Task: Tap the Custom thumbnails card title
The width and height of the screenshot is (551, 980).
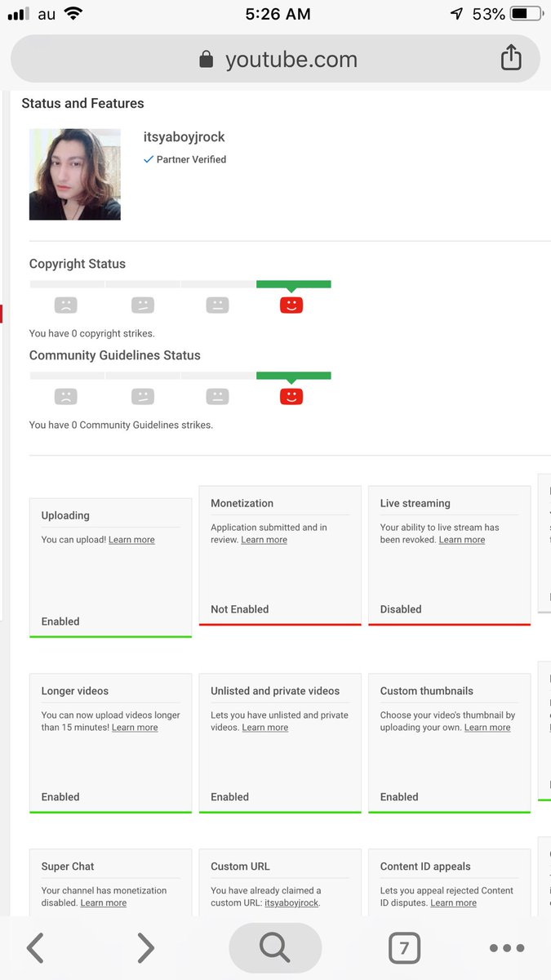Action: [426, 691]
